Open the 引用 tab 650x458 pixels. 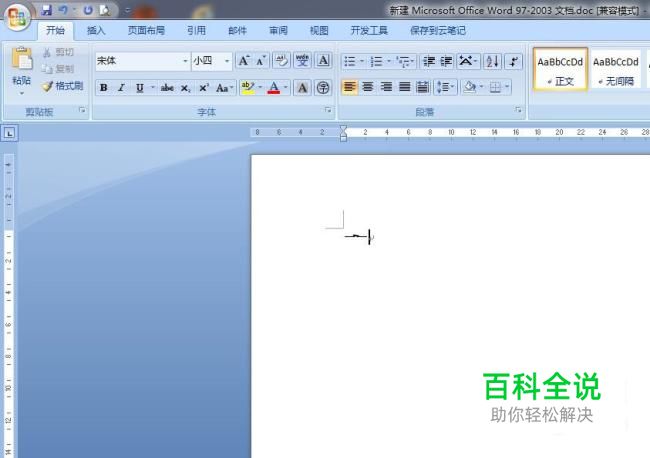(196, 30)
